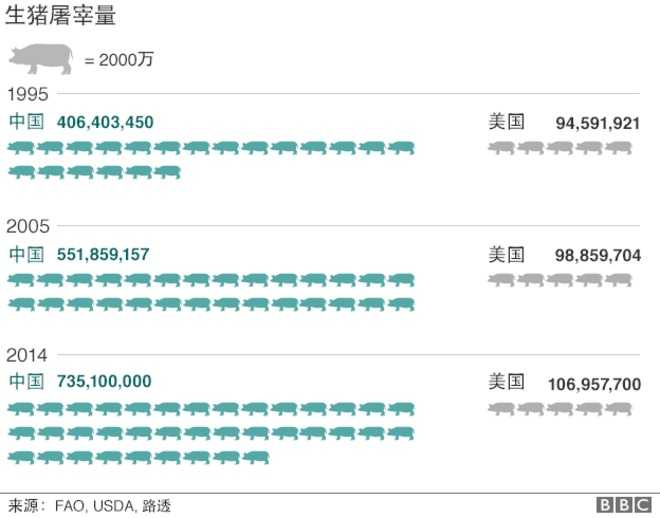This screenshot has width=660, height=518.
Task: Click first gray pig in 2014 US row
Action: [x=501, y=409]
